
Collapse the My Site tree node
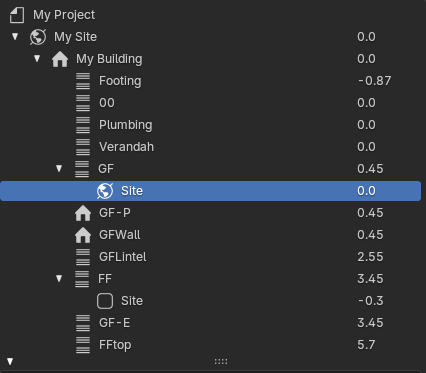(15, 36)
